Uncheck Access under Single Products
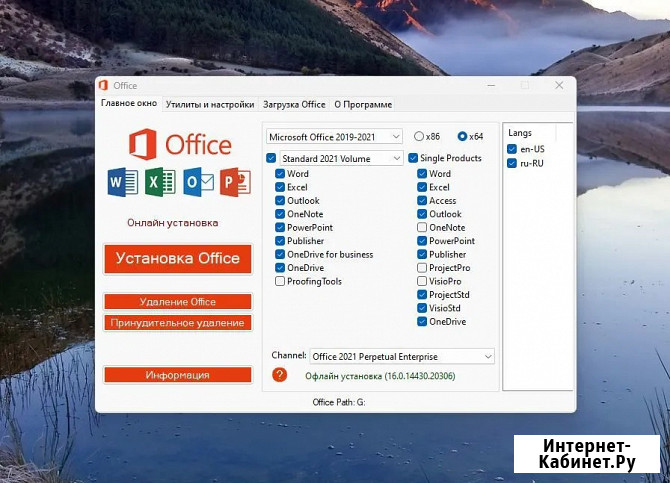 [x=422, y=200]
